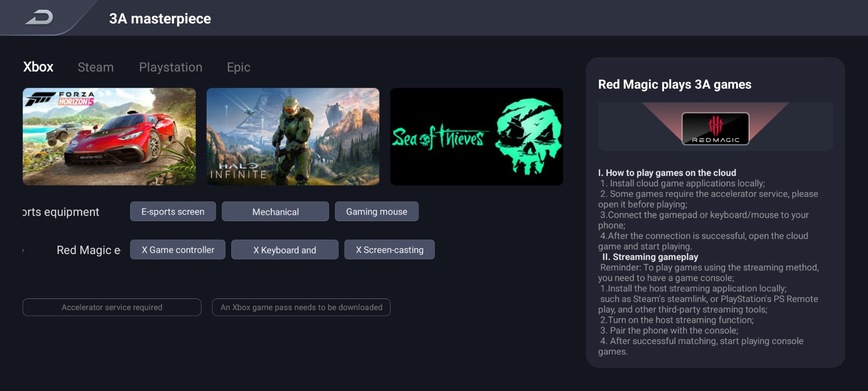The height and width of the screenshot is (391, 868).
Task: Click 'Pair the phone with the console' step
Action: point(669,330)
